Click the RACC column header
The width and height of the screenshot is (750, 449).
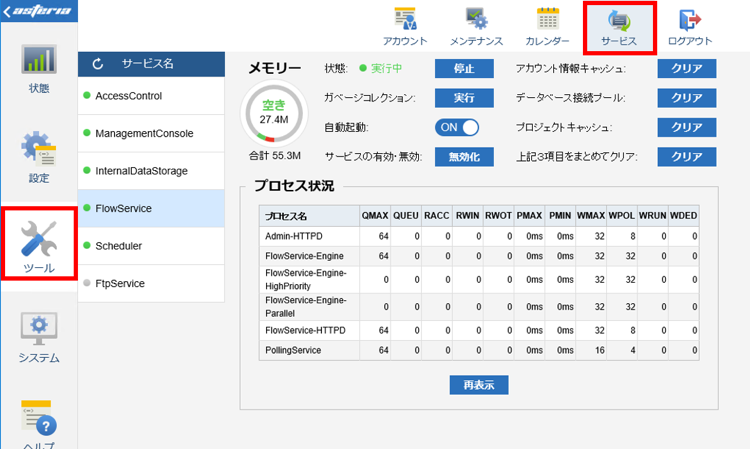437,216
